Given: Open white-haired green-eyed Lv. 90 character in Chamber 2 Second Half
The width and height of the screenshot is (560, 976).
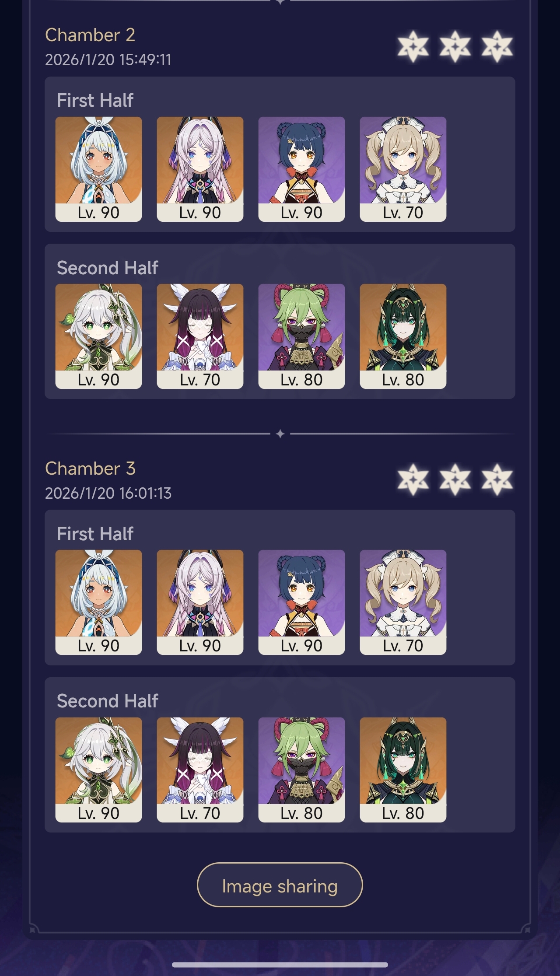Looking at the screenshot, I should point(98,336).
